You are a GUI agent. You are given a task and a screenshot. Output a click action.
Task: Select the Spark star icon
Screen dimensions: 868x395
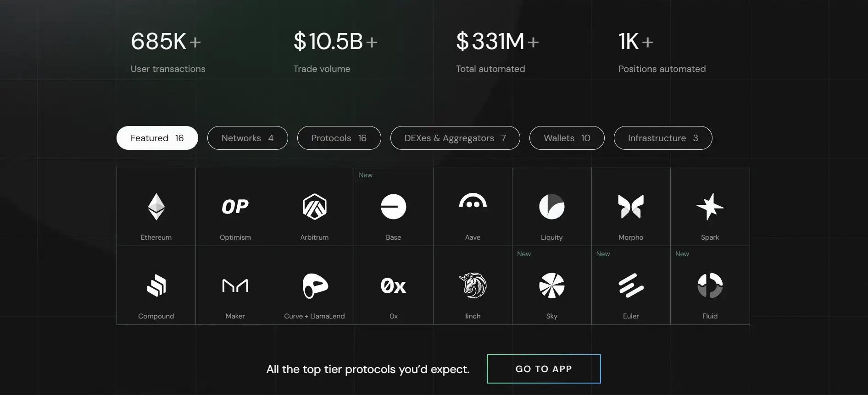click(x=710, y=207)
